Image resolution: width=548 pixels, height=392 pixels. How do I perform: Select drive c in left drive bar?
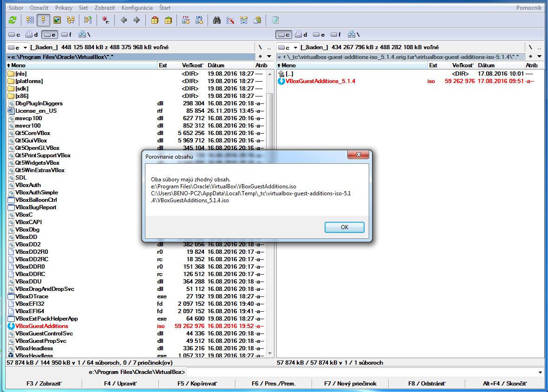14,34
